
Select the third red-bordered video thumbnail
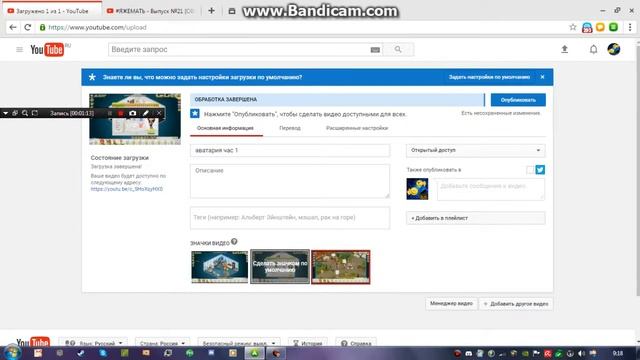point(341,267)
